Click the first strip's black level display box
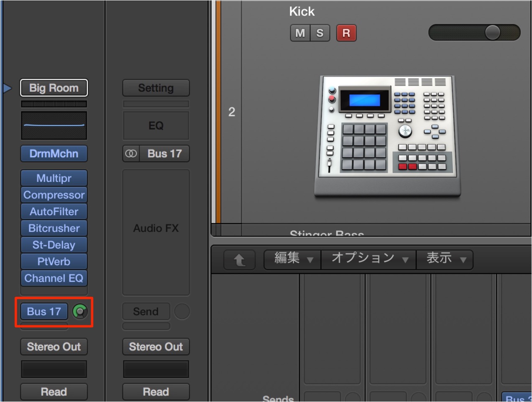 (54, 369)
